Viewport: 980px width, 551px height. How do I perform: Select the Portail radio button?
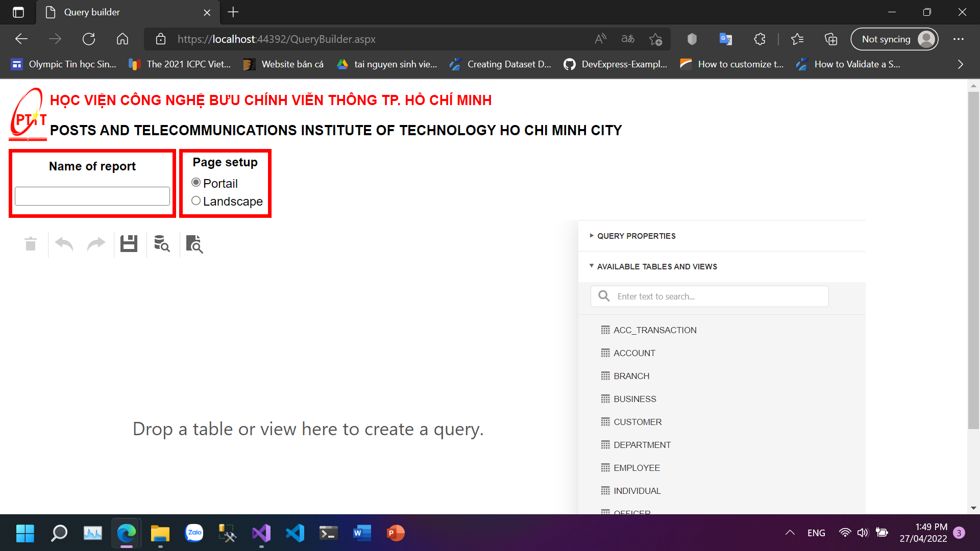coord(196,183)
